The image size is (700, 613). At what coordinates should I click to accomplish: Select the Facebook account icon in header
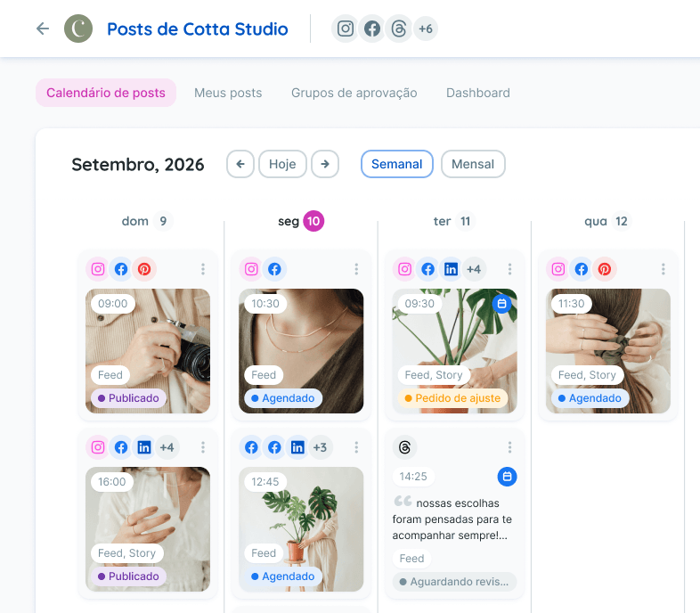pos(372,29)
